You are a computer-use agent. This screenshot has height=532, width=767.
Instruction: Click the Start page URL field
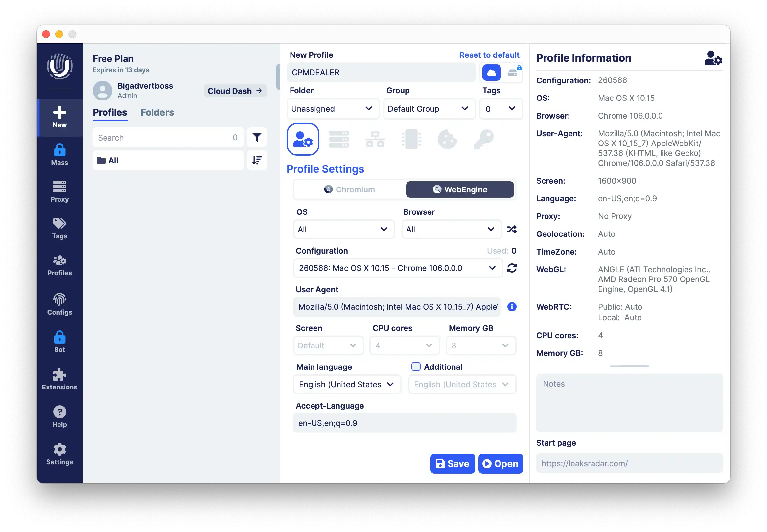629,463
